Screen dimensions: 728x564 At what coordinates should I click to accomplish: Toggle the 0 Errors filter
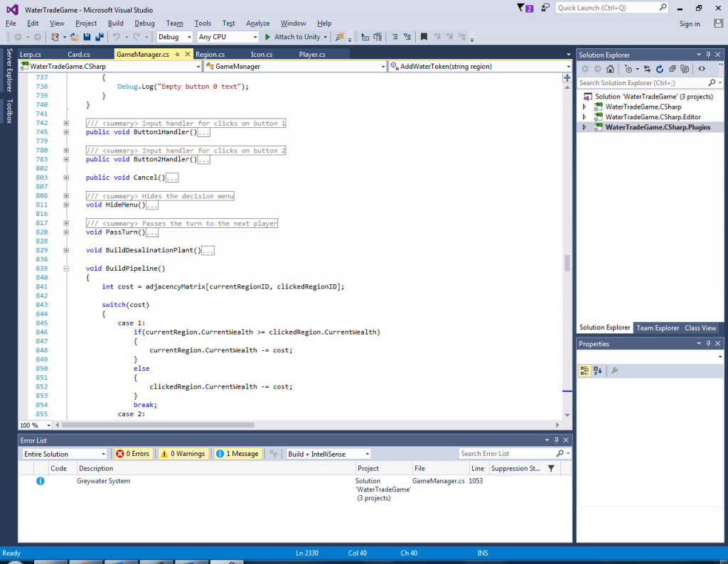[133, 454]
